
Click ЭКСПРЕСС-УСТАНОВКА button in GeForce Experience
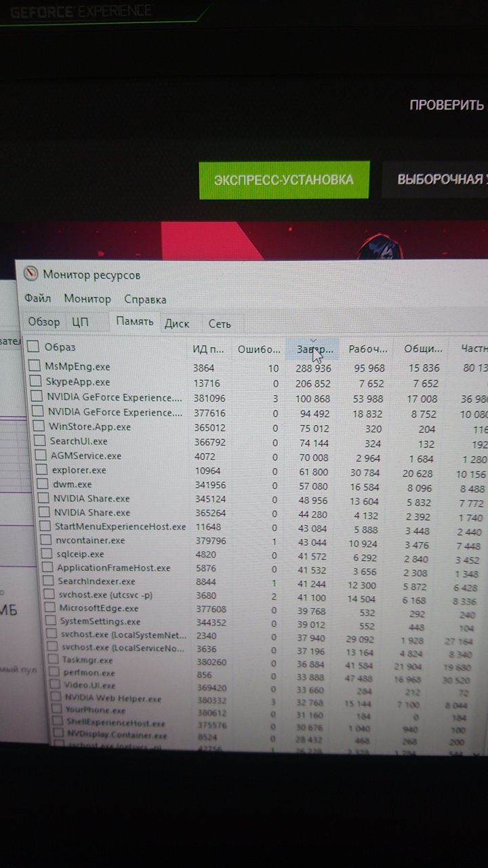tap(284, 180)
